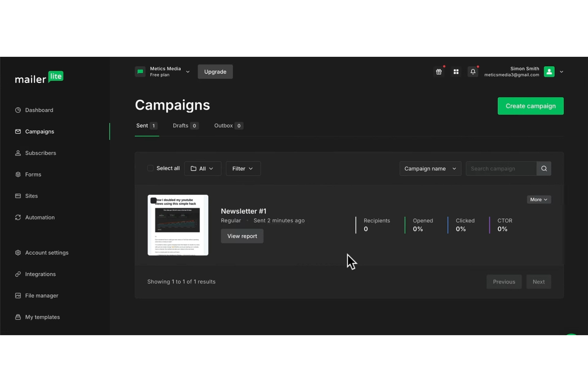Open the Newsletter #1 preview thumbnail

pyautogui.click(x=178, y=225)
